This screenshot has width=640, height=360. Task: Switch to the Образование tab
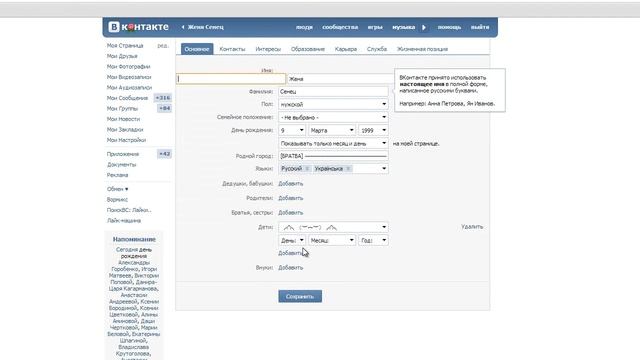click(308, 49)
